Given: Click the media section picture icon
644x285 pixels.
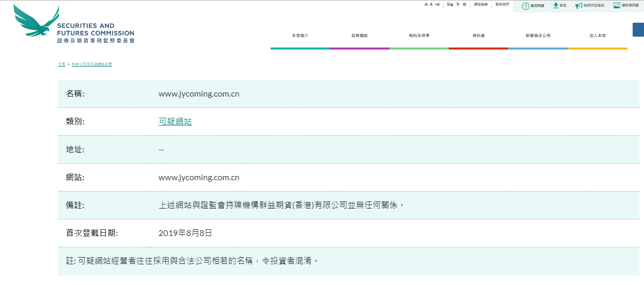Looking at the screenshot, I should (617, 5).
